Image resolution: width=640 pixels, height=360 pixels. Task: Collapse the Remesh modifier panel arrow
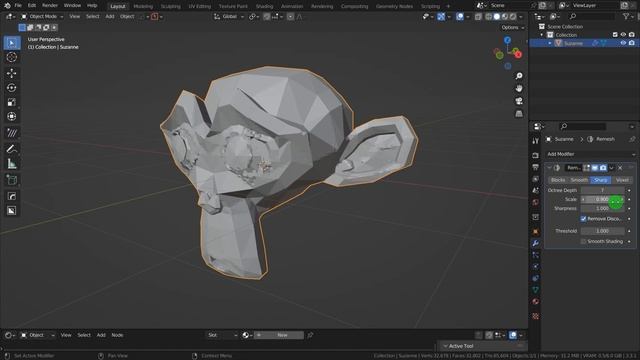549,168
